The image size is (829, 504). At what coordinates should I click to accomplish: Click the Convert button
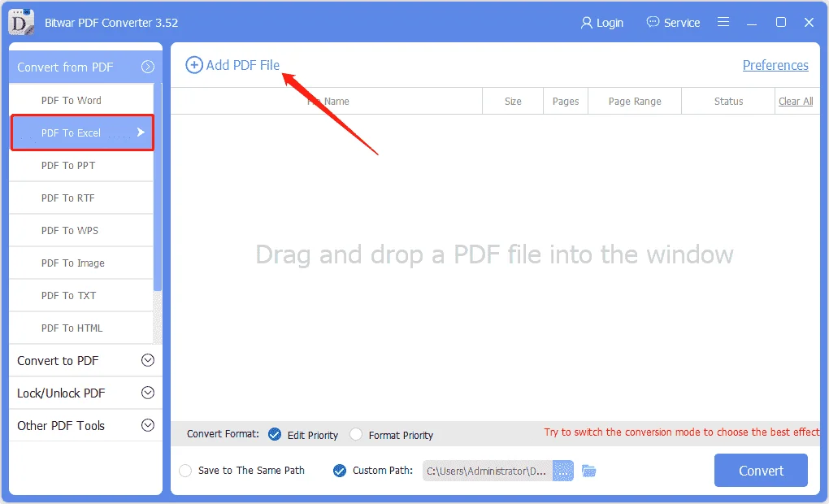(761, 470)
